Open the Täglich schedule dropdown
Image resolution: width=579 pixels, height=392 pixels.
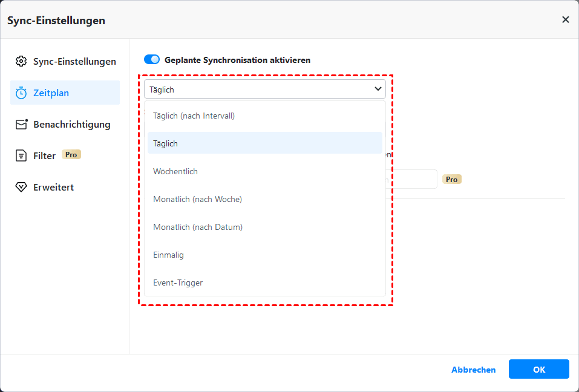click(x=265, y=88)
